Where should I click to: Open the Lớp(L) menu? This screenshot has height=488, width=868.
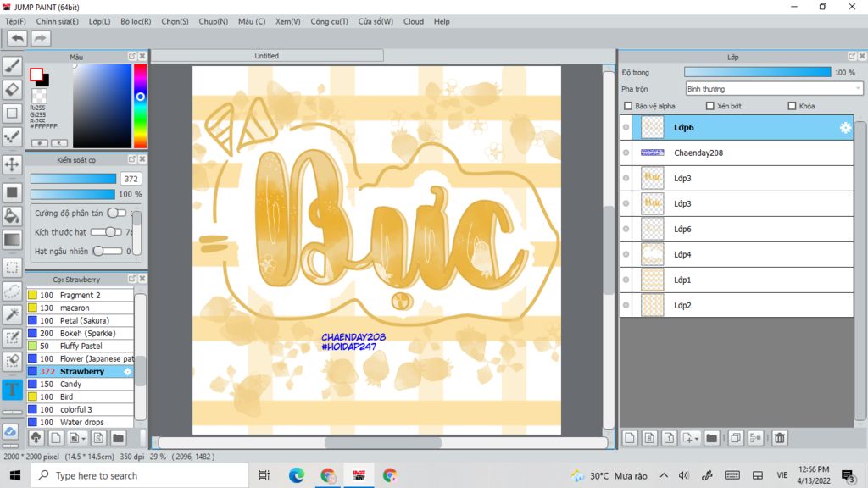tap(100, 21)
